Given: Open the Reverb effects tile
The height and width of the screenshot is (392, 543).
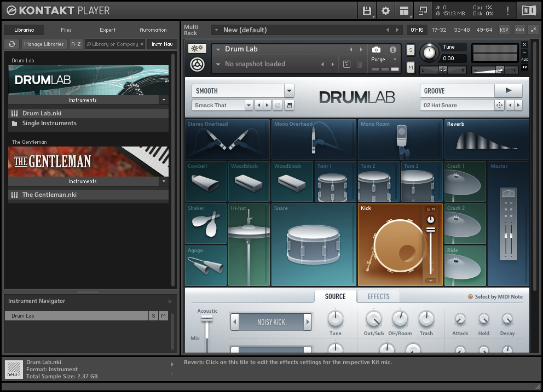Looking at the screenshot, I should [x=487, y=139].
